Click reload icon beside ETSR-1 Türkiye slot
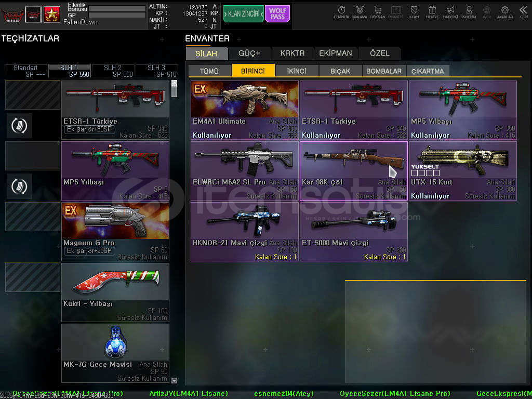 tap(19, 126)
